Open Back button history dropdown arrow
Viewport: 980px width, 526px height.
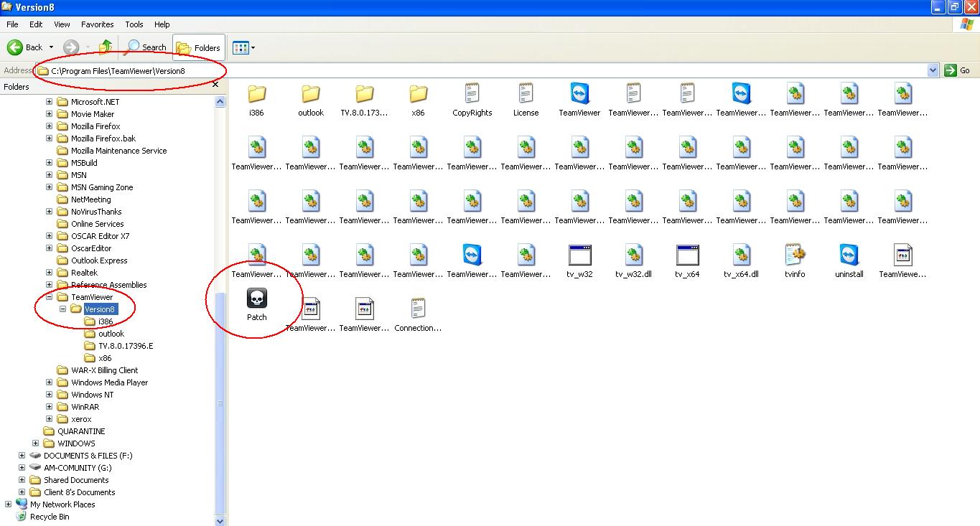click(x=51, y=48)
